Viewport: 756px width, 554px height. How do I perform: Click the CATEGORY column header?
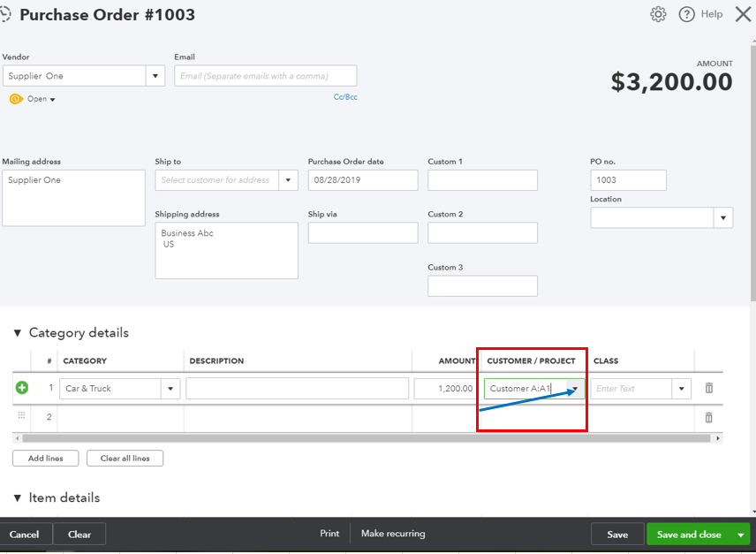[85, 360]
